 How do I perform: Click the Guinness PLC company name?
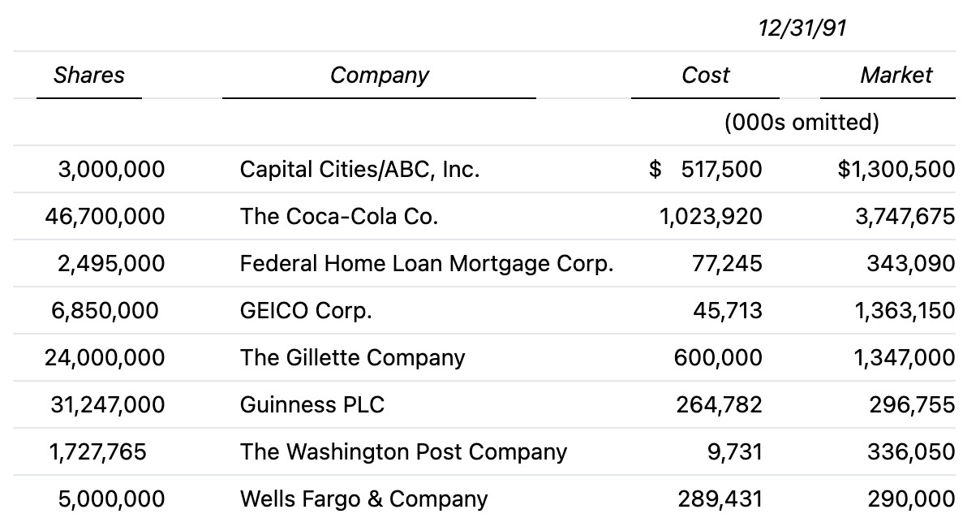click(x=312, y=405)
